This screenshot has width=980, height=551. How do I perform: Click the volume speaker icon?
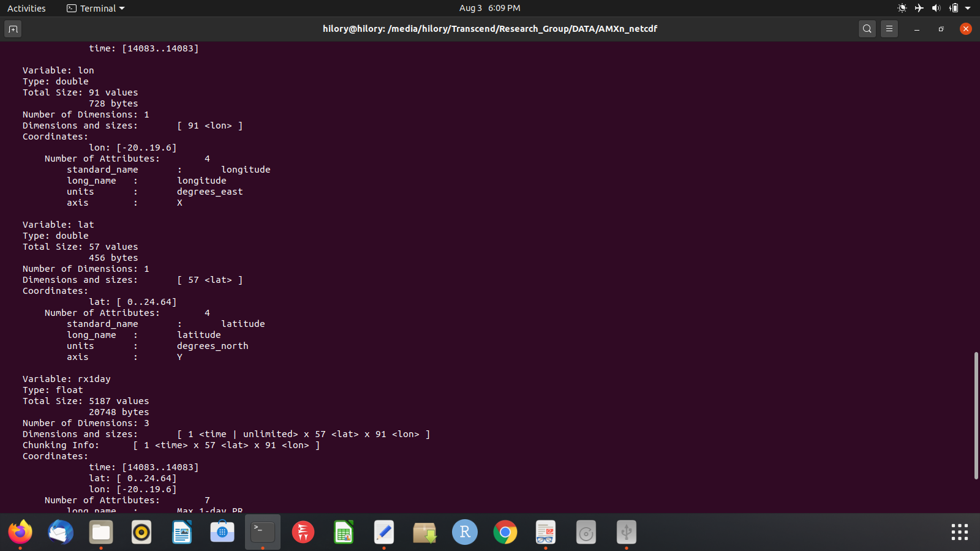pos(936,9)
